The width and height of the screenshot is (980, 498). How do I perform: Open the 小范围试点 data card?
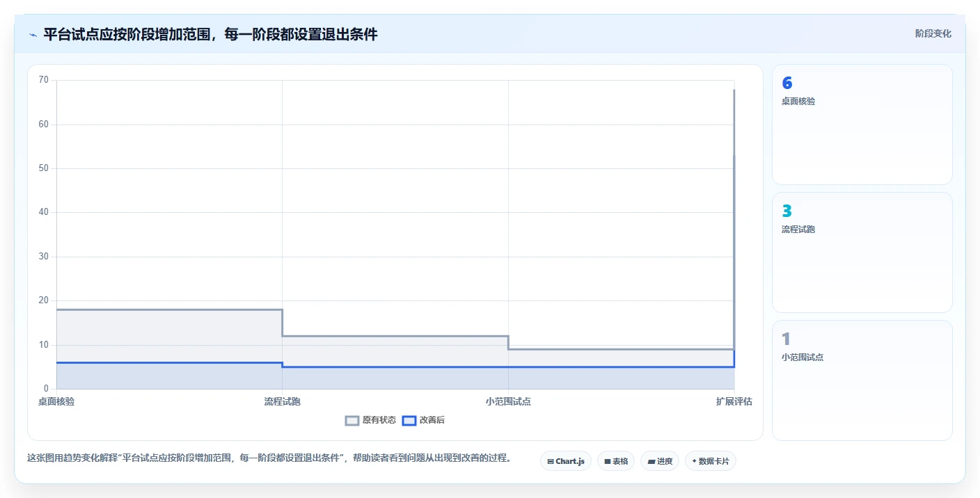pyautogui.click(x=862, y=380)
